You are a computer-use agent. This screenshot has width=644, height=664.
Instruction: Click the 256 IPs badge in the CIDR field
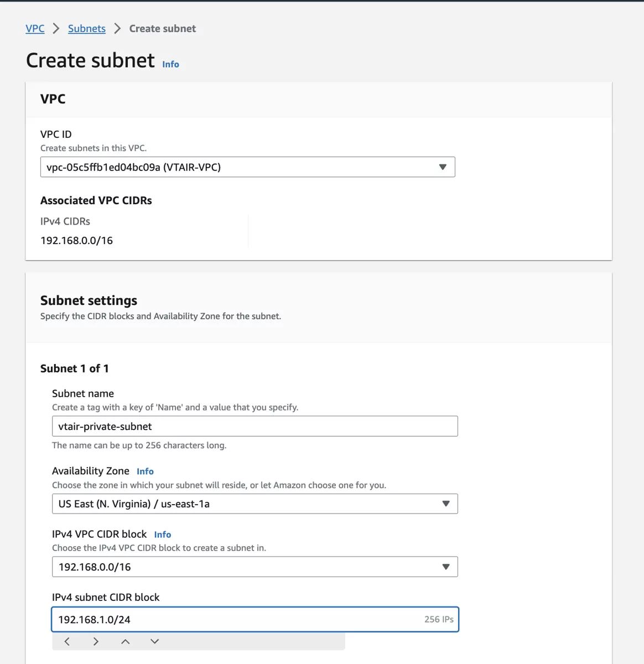438,619
